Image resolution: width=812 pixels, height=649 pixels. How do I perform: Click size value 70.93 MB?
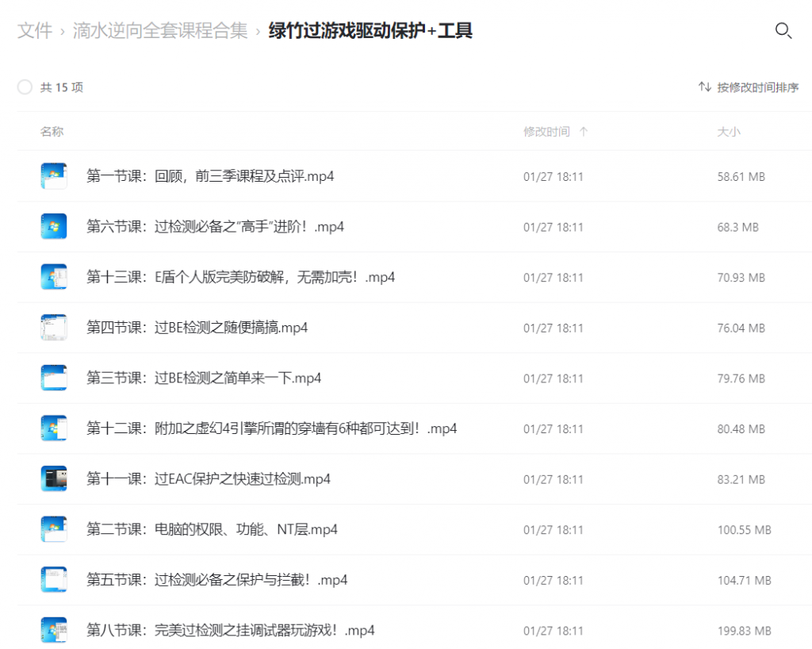coord(741,278)
